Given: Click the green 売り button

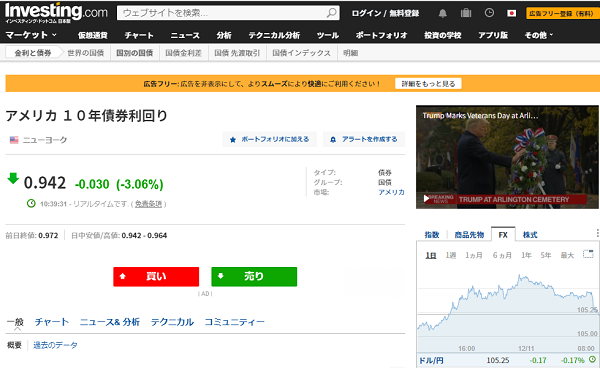Looking at the screenshot, I should (254, 277).
